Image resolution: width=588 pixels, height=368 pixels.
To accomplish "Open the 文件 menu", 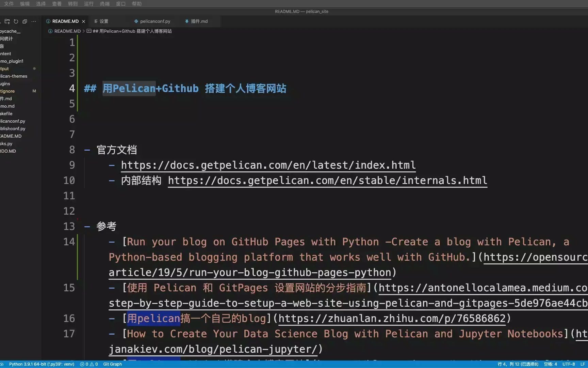I will (x=9, y=4).
